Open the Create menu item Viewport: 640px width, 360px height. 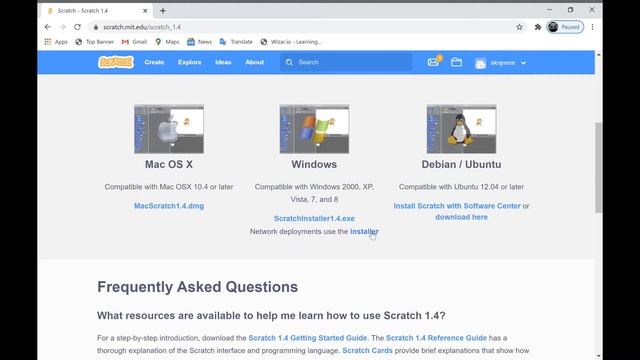point(154,62)
